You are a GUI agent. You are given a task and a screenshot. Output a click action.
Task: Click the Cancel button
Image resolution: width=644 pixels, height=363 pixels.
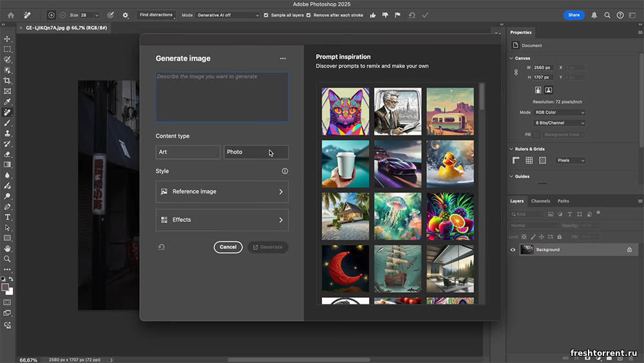(x=228, y=247)
